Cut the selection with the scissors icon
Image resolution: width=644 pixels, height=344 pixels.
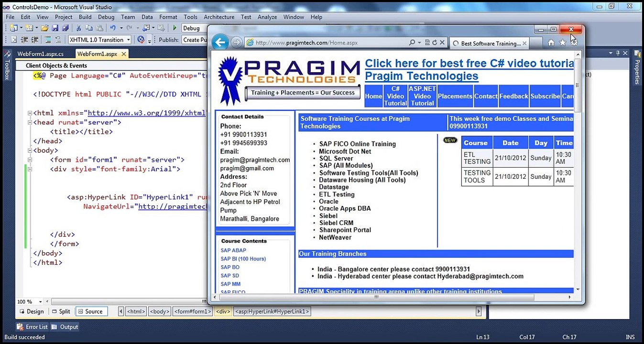[78, 28]
